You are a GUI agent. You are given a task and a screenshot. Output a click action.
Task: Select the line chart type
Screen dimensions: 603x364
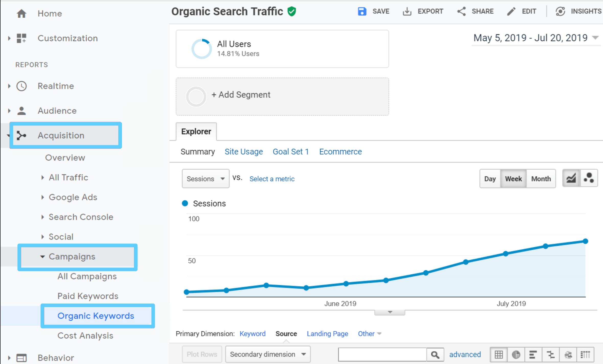[x=571, y=178]
